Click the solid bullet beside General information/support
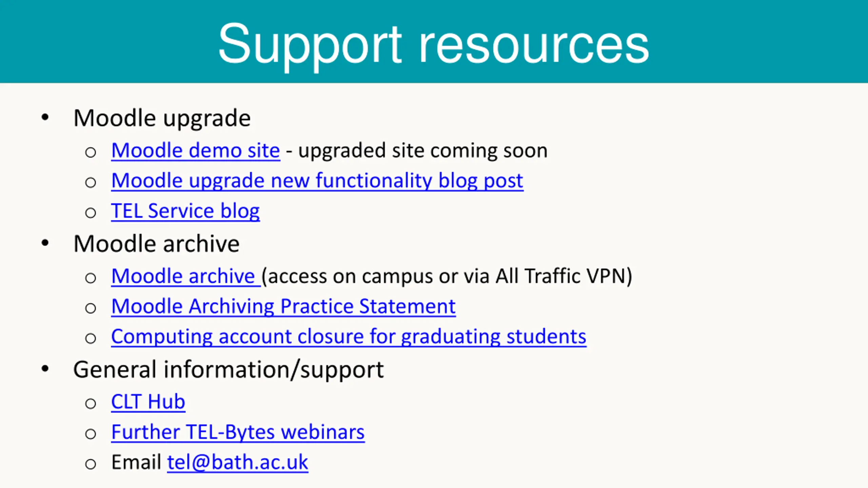868x488 pixels. coord(45,369)
